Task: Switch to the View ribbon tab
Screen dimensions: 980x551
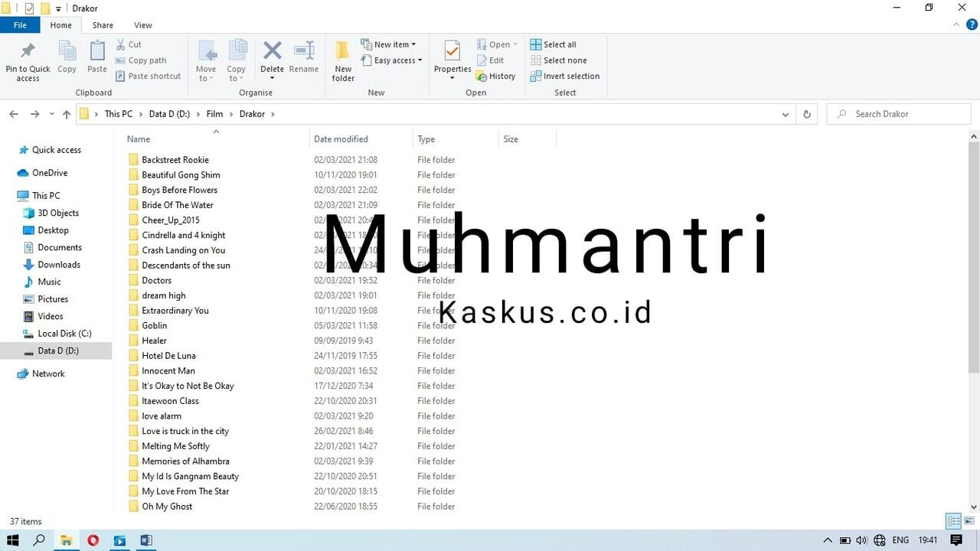Action: pyautogui.click(x=142, y=24)
